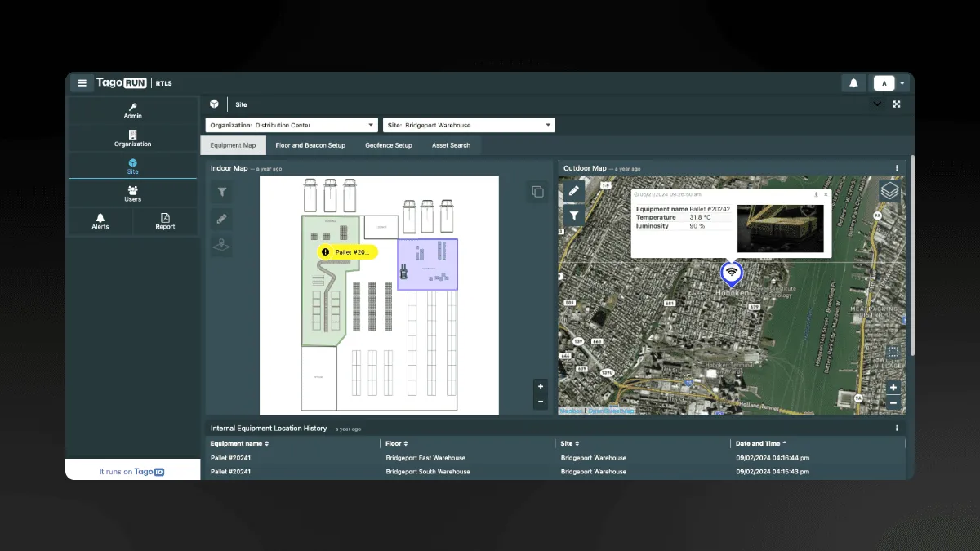Switch to the Floor and Beacon Setup tab
This screenshot has width=980, height=551.
[310, 144]
